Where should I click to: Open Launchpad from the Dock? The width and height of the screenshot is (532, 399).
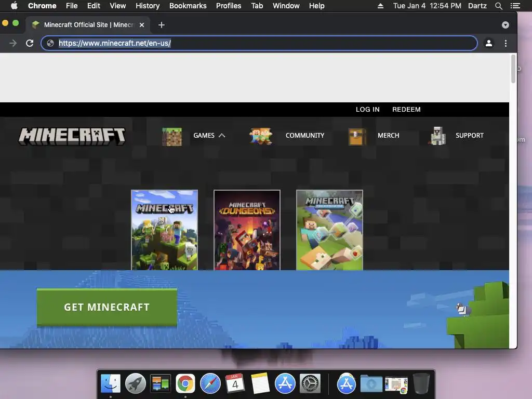click(x=136, y=384)
